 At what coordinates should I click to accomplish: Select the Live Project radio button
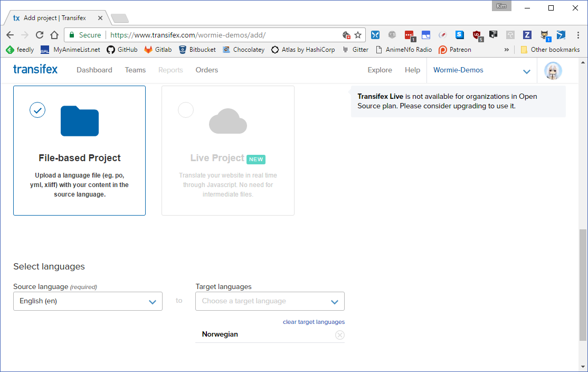point(186,110)
